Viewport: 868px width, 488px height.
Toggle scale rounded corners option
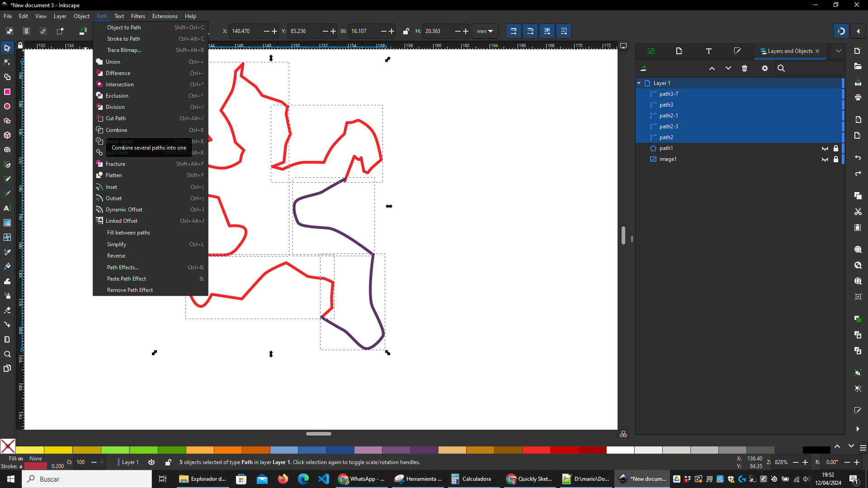530,31
